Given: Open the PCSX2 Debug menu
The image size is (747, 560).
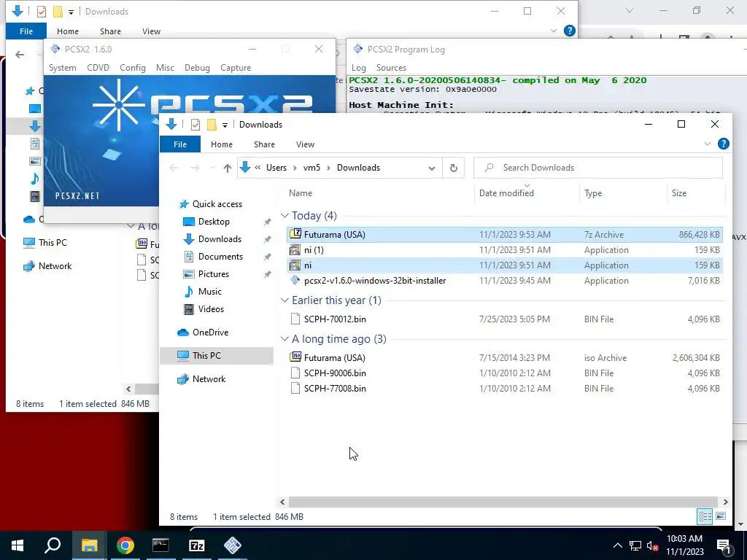Looking at the screenshot, I should [197, 68].
